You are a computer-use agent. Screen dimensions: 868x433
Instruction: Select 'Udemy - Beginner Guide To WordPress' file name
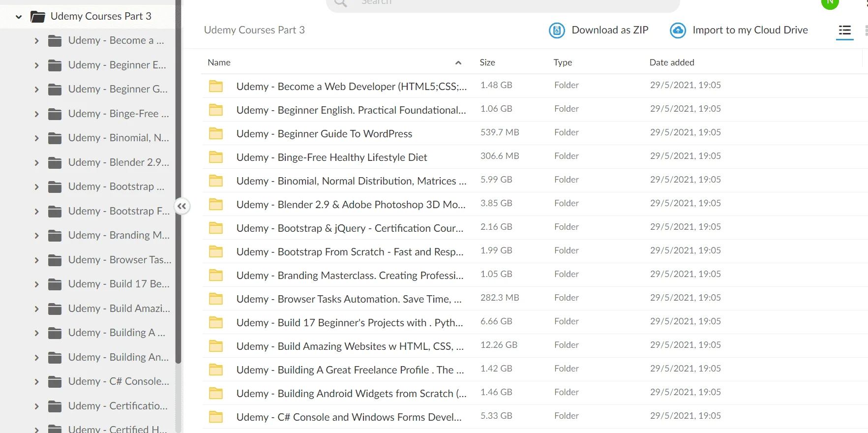324,134
